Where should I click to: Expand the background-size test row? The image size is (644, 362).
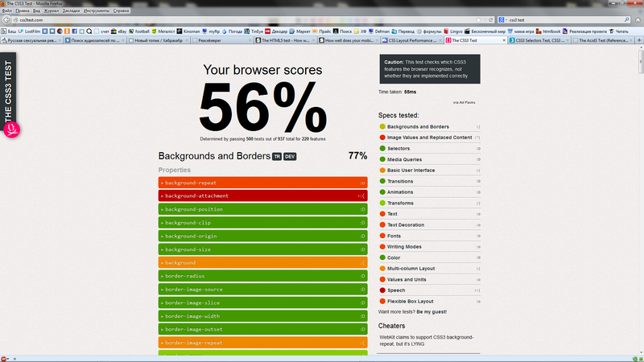point(263,249)
